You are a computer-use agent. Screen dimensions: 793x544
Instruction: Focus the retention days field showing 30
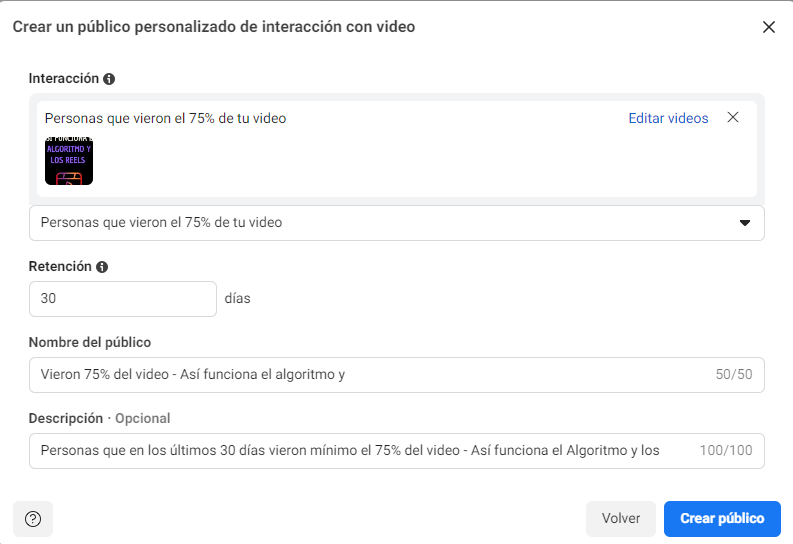point(122,299)
